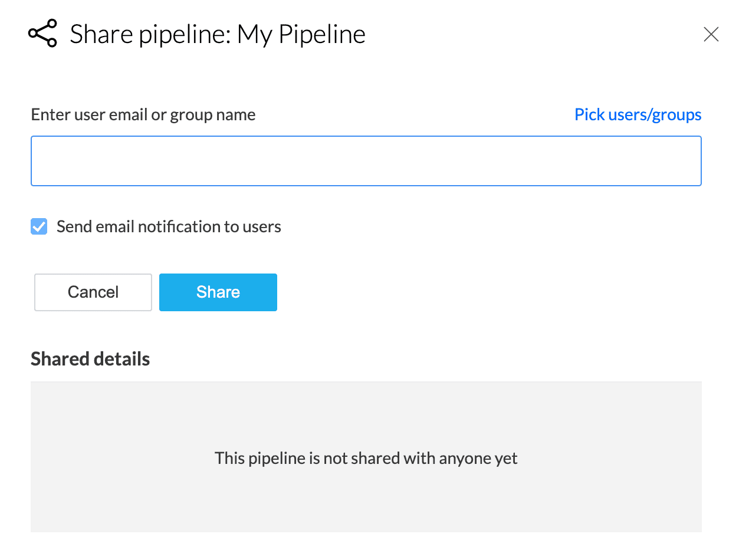This screenshot has height=560, width=749.
Task: Confirm sharing My Pipeline with Share
Action: coord(218,292)
